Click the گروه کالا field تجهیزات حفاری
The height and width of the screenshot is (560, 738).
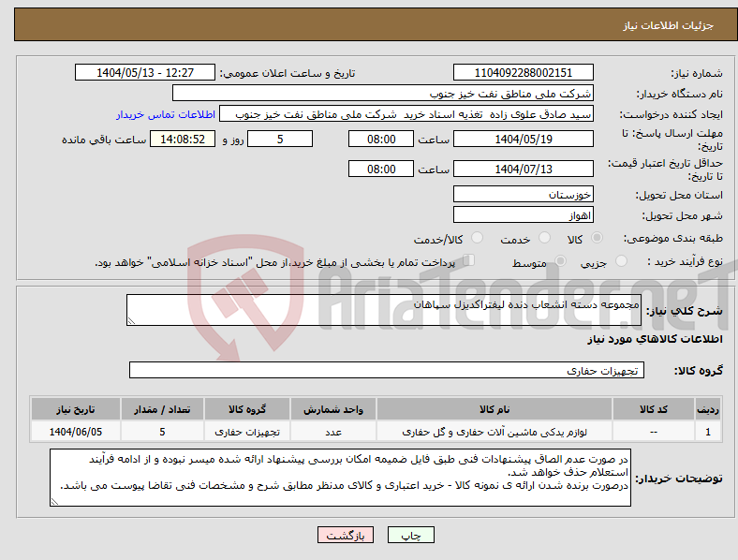387,370
